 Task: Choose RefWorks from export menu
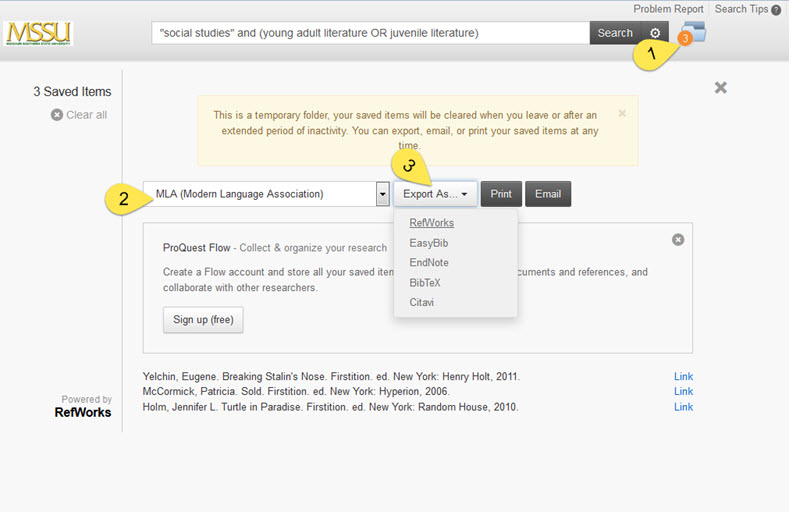[431, 223]
